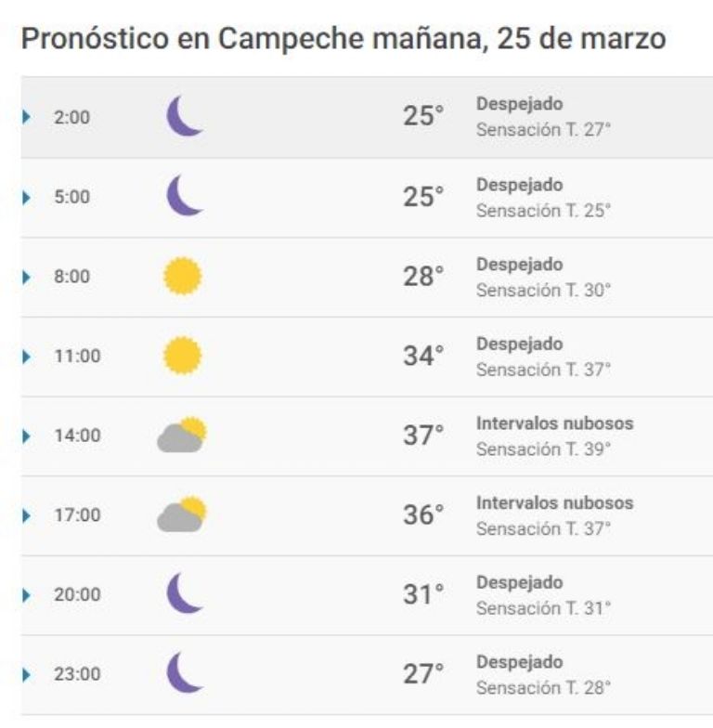Expand the 8:00 forecast row arrow
The image size is (713, 728).
(x=26, y=277)
